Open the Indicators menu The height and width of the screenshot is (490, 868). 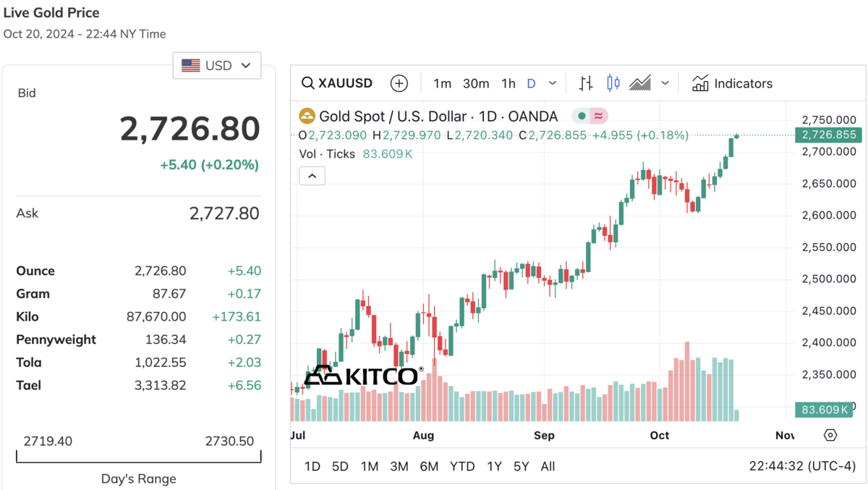(x=732, y=83)
